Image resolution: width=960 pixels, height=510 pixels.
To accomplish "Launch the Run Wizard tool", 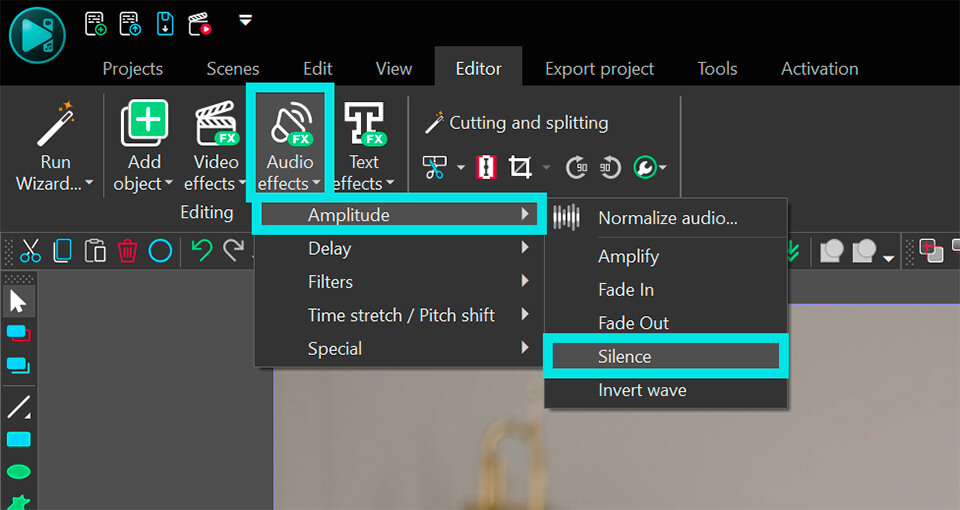I will (54, 146).
